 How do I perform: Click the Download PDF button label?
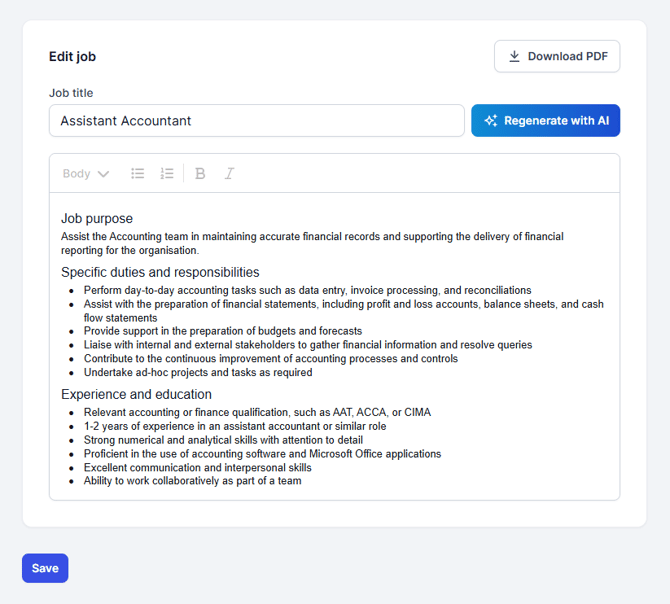(567, 56)
